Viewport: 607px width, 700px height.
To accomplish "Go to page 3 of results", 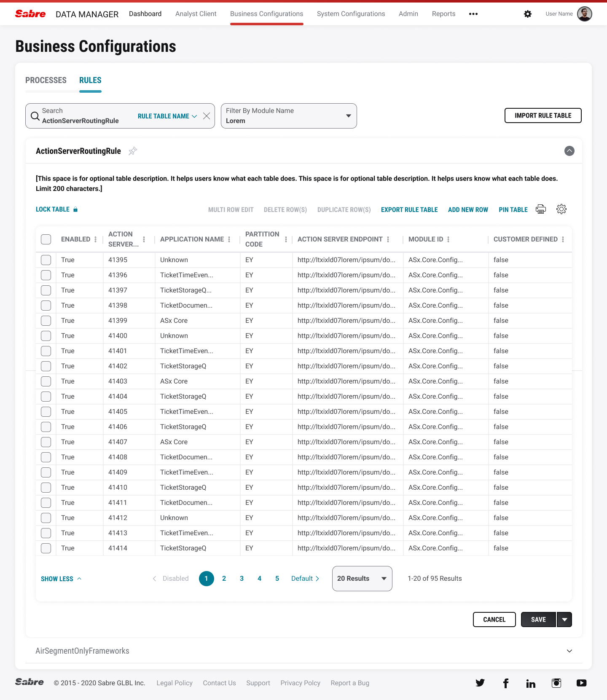I will tap(242, 579).
